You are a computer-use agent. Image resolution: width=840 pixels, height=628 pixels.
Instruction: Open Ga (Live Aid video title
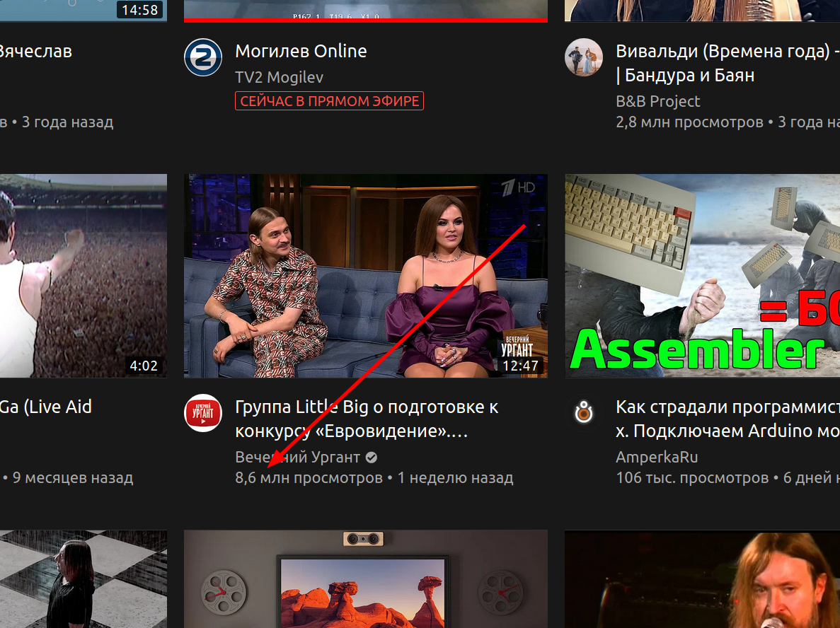46,407
